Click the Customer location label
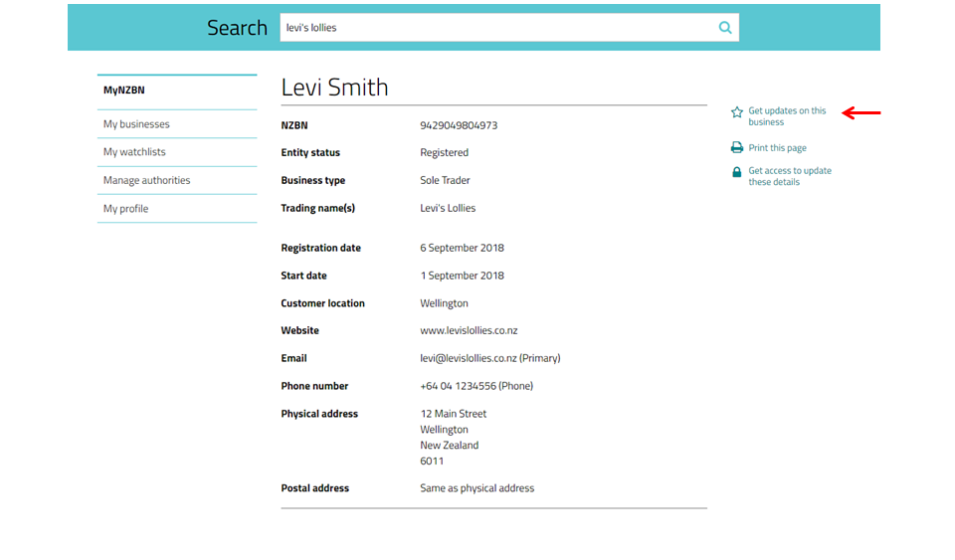Screen dimensions: 955x560 (322, 303)
